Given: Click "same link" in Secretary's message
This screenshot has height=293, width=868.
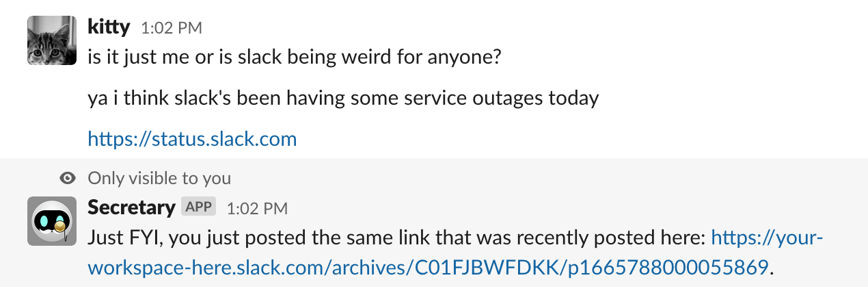Looking at the screenshot, I should coord(402,239).
